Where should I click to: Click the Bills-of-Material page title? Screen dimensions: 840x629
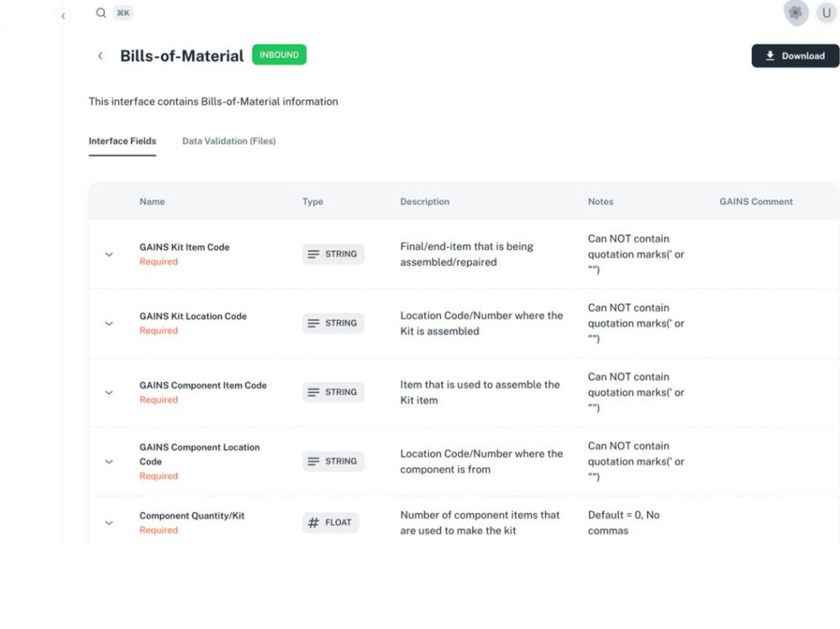tap(181, 55)
